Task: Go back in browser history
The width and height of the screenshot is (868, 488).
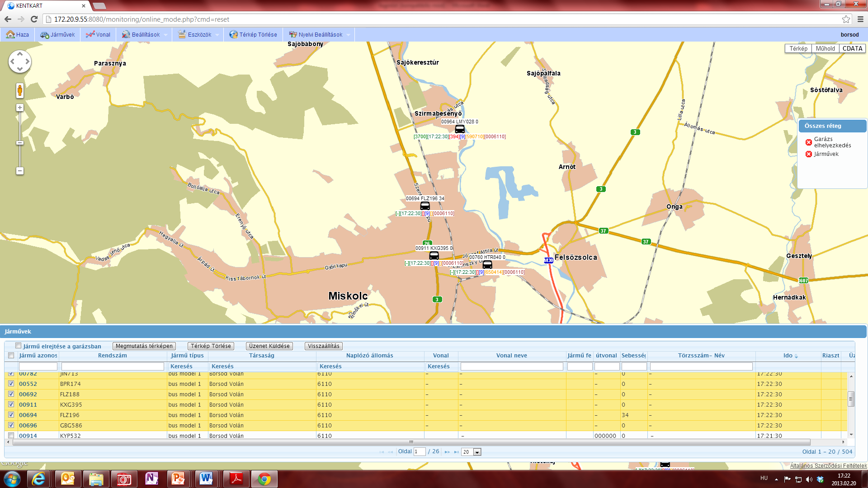Action: pyautogui.click(x=8, y=19)
